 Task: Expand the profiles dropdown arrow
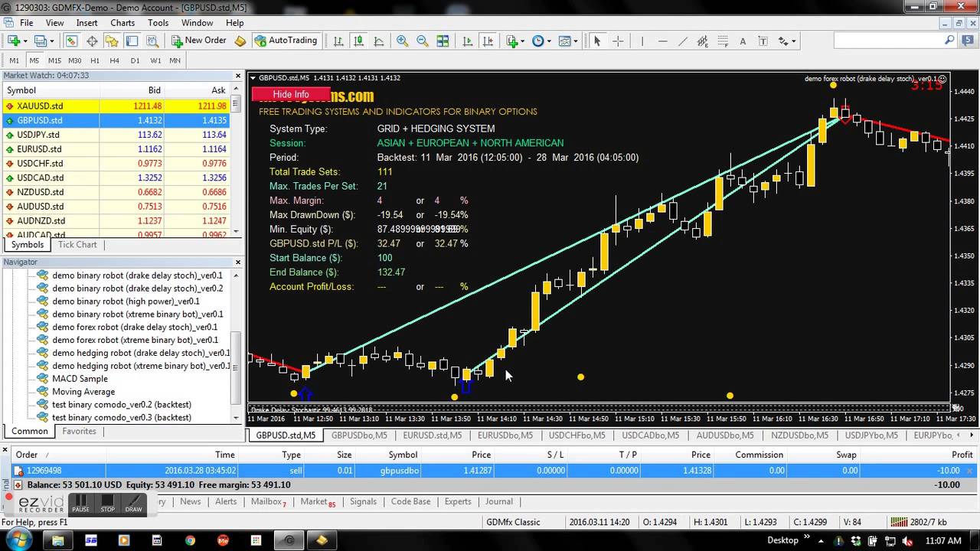point(52,41)
